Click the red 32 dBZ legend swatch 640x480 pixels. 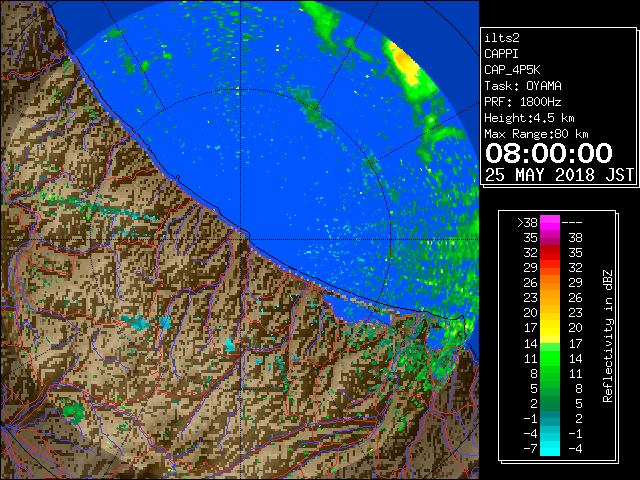[x=550, y=253]
